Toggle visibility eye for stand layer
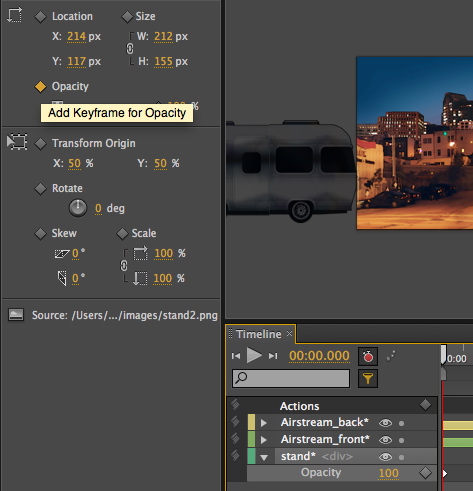This screenshot has width=473, height=491. 385,457
